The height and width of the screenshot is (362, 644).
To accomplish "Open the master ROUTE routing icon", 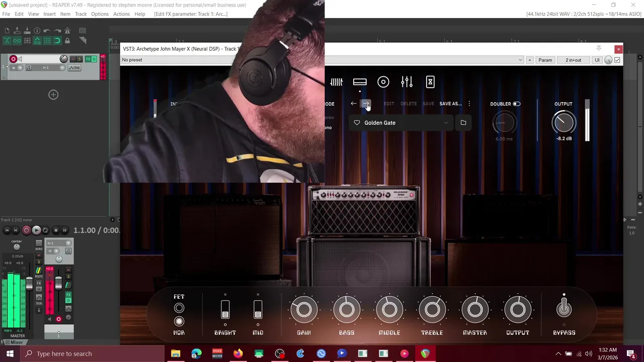I will pyautogui.click(x=39, y=270).
